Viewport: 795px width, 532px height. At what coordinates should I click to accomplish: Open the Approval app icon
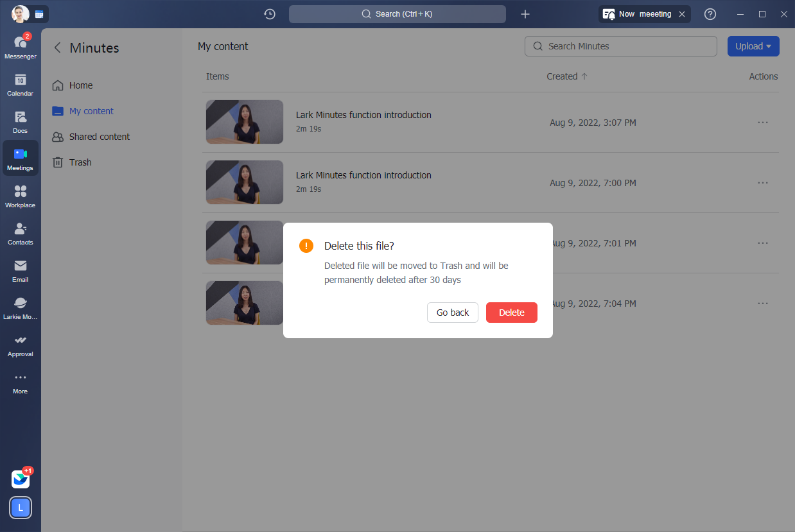20,344
